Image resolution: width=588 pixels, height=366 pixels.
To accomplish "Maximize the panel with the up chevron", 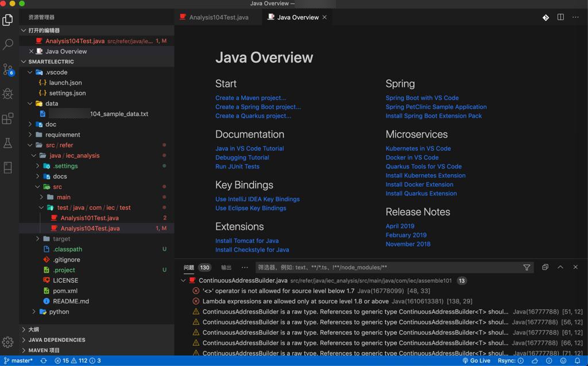I will 560,267.
